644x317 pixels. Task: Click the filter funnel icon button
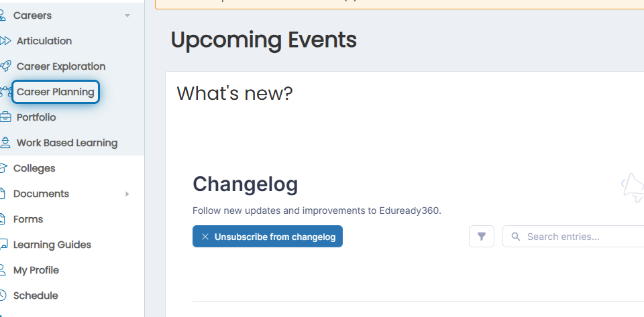(x=482, y=236)
